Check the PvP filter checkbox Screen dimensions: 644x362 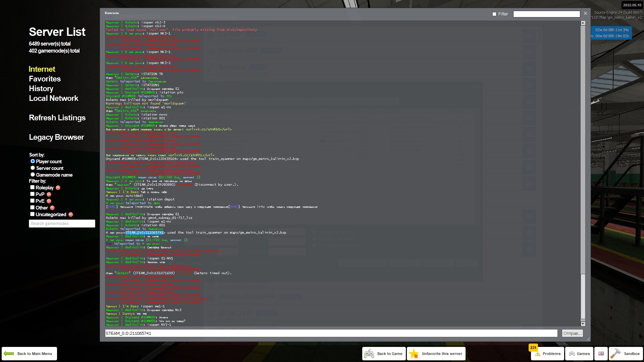[33, 194]
